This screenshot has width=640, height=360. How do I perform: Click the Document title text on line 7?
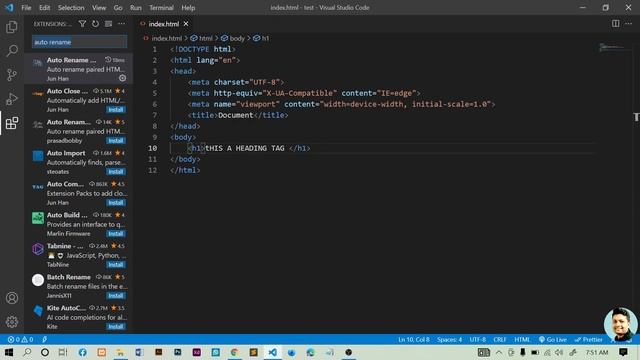236,115
